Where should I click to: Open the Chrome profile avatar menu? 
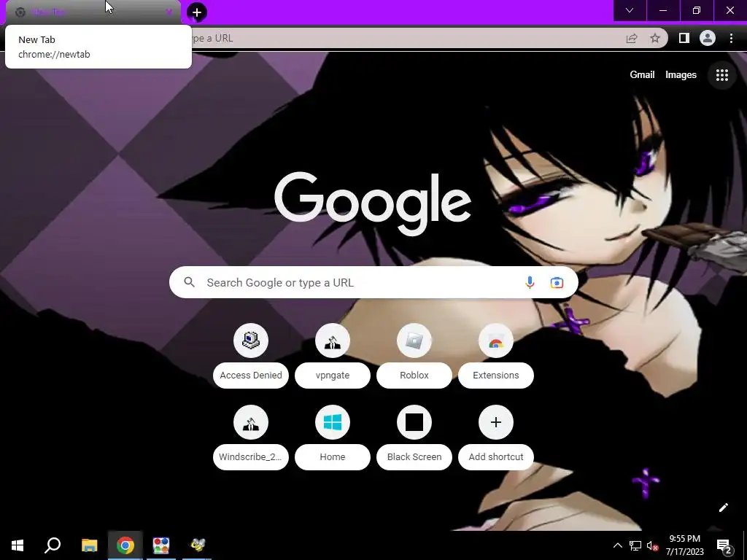tap(708, 38)
